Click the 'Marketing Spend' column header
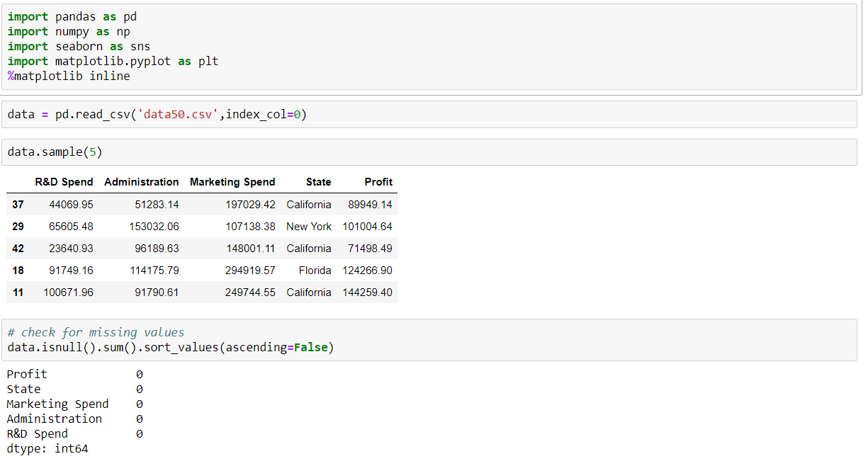Screen dimensions: 868x466 [x=232, y=182]
